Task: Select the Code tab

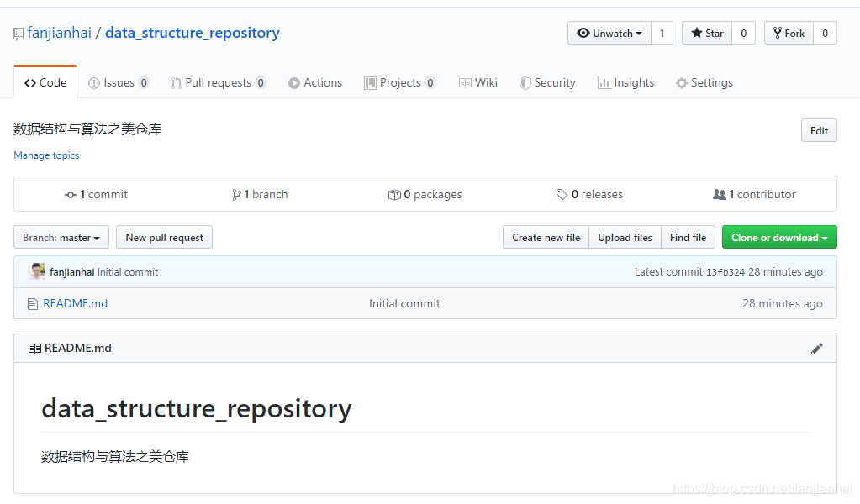Action: 45,82
